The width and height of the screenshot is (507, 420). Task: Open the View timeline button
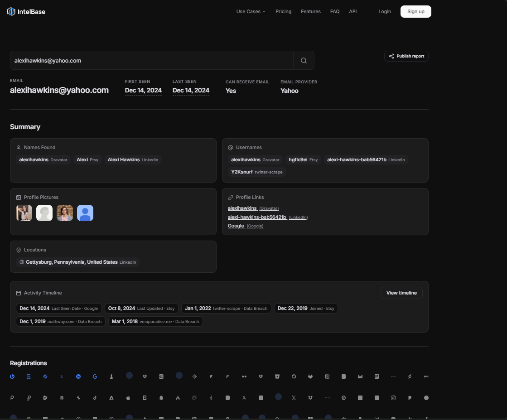[401, 293]
